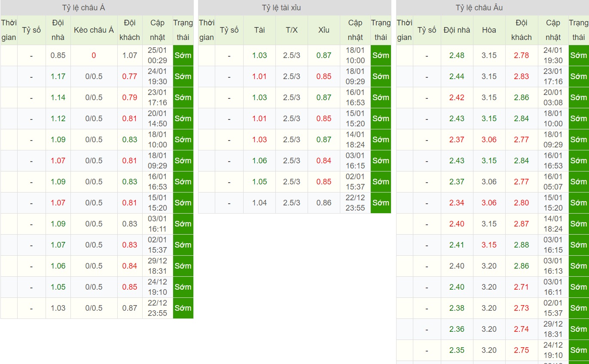The width and height of the screenshot is (589, 364).
Task: Select home odds 2.34 in châu Âu table
Action: coord(457,203)
